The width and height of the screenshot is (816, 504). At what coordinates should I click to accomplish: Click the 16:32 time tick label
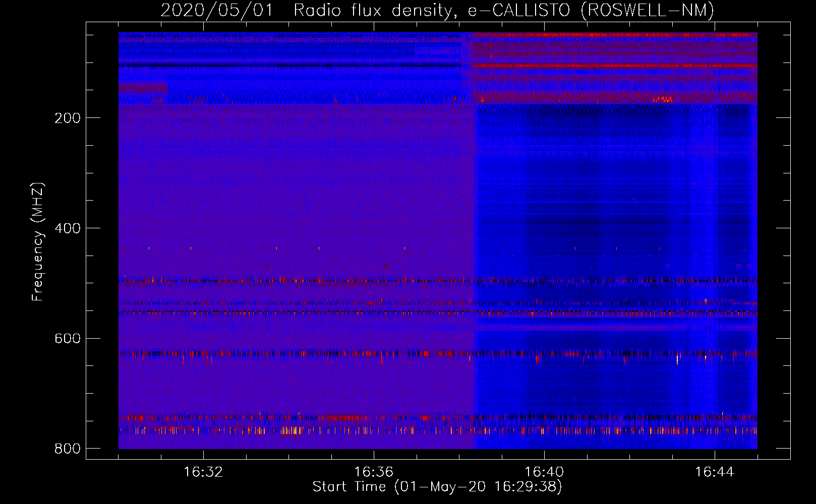tap(203, 472)
